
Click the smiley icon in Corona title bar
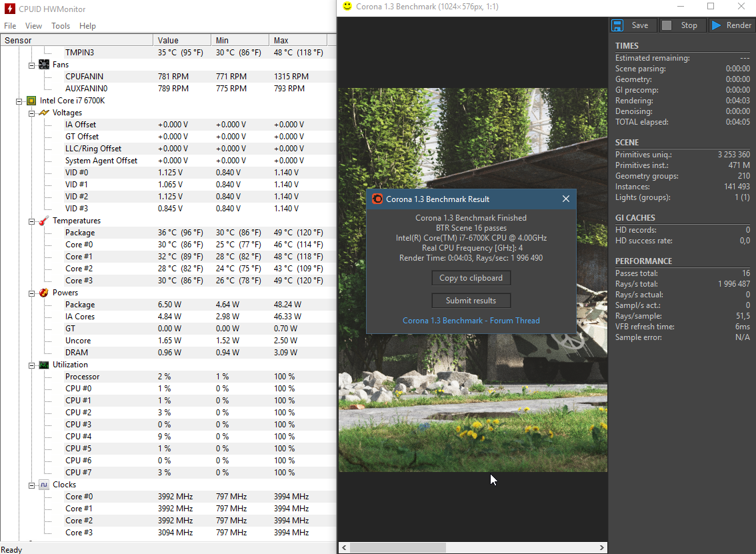(347, 6)
